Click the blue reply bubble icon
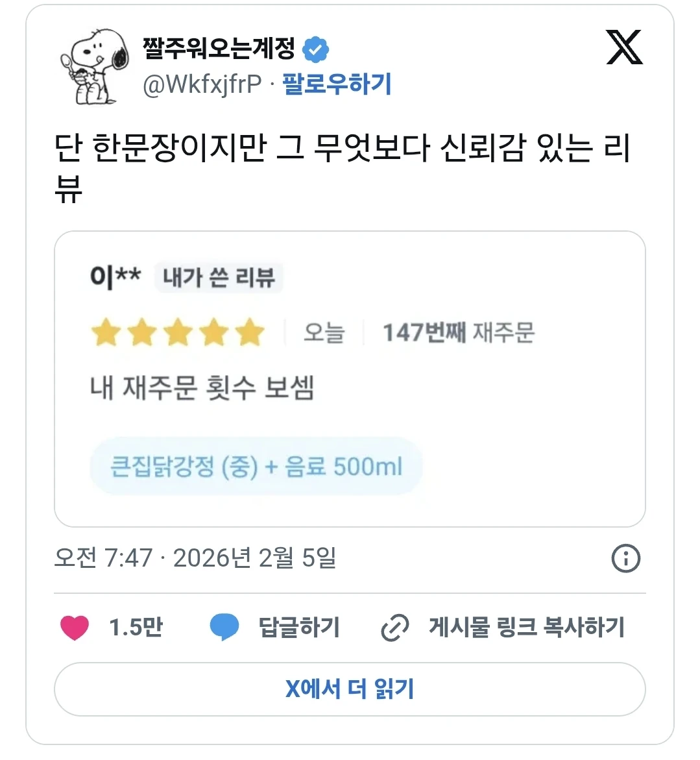 tap(224, 627)
